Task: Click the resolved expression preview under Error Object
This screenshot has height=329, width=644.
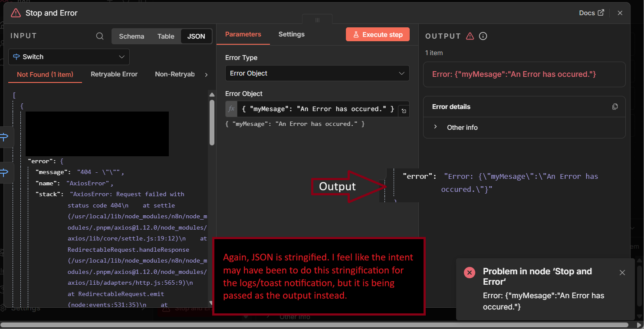Action: click(x=295, y=124)
